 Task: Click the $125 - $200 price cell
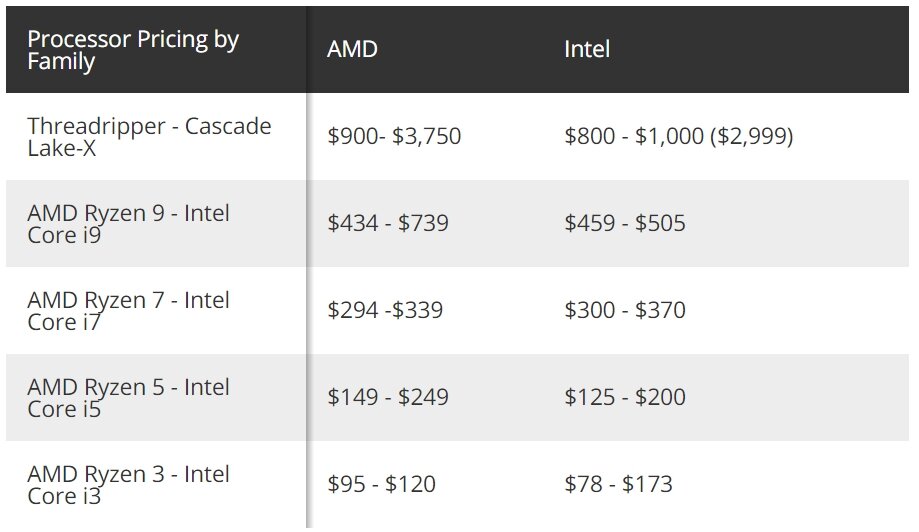625,397
